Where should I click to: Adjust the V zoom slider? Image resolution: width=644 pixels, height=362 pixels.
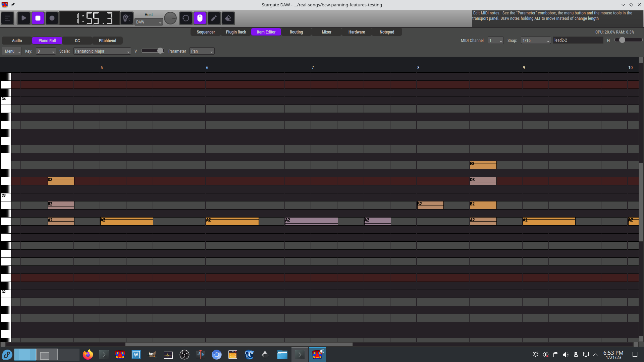(160, 51)
